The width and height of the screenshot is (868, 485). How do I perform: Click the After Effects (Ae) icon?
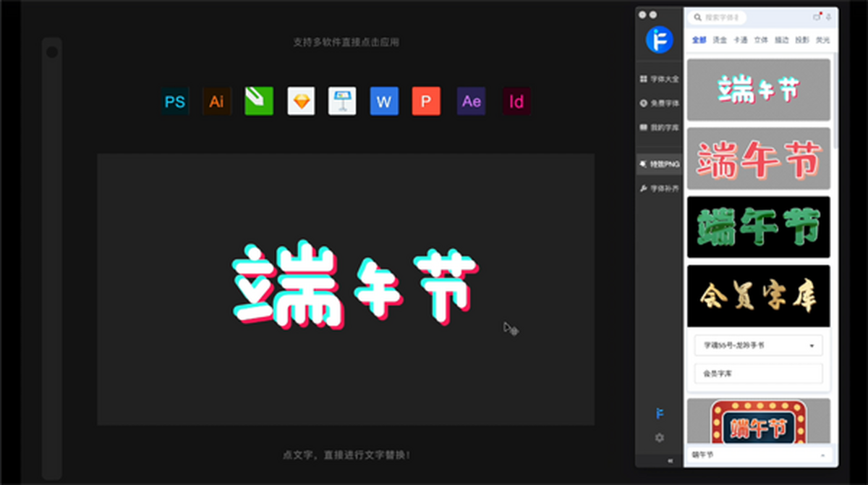coord(471,101)
